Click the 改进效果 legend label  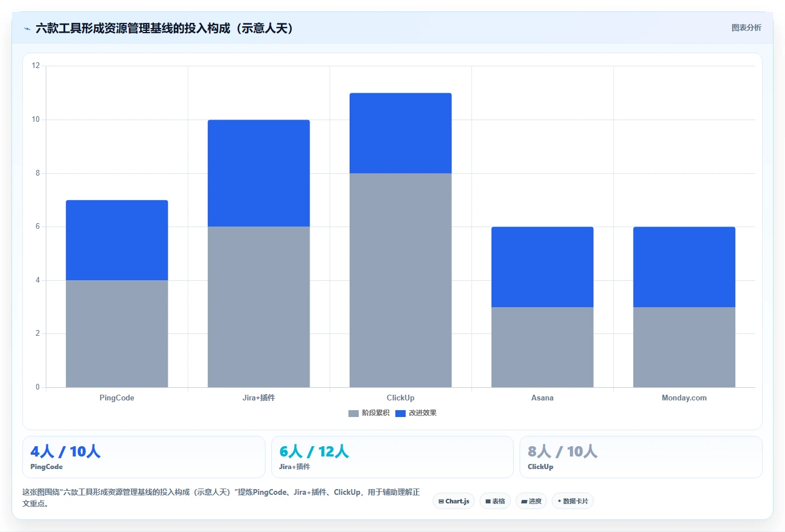point(422,413)
